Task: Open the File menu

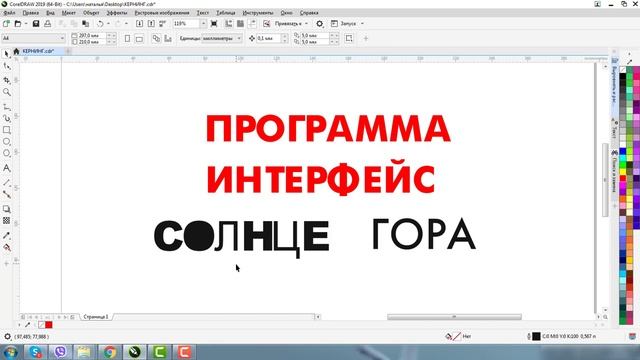Action: (9, 13)
